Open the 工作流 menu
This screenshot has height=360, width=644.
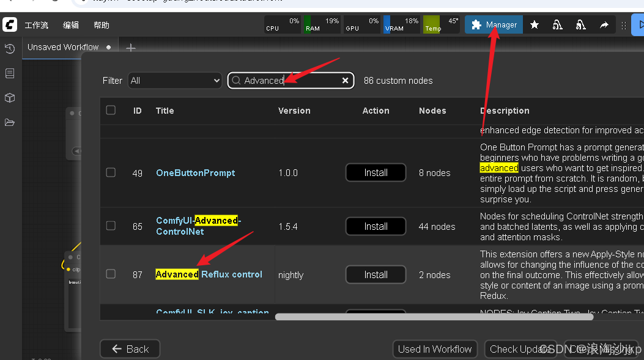(37, 25)
